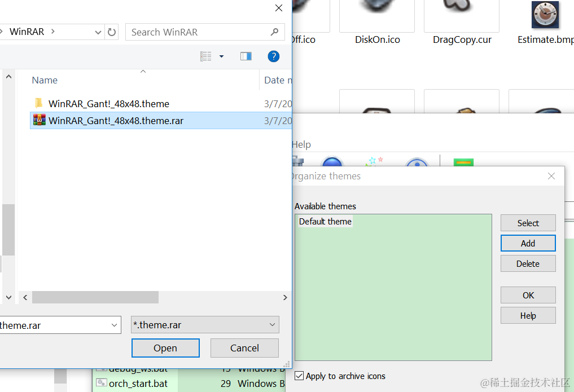This screenshot has height=392, width=574.
Task: Click navigation pane scroll up arrow
Action: pyautogui.click(x=9, y=76)
